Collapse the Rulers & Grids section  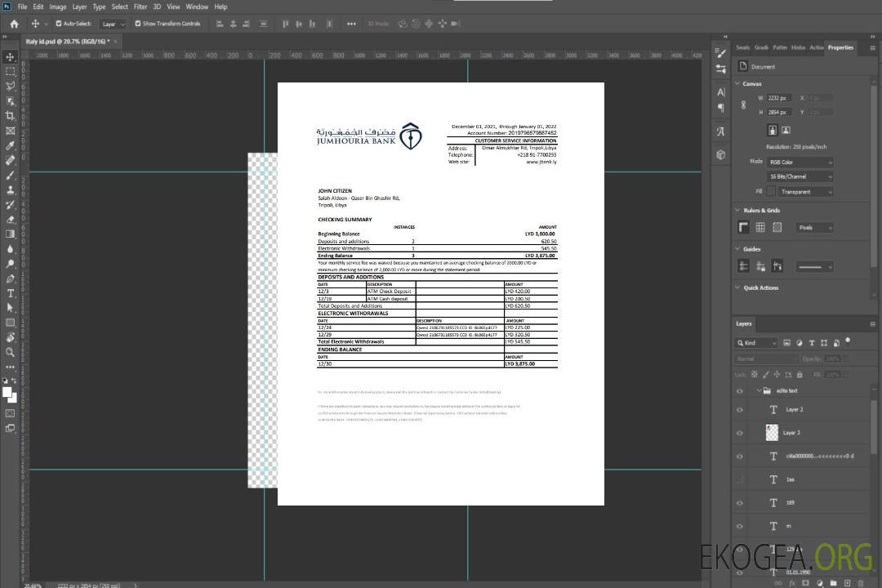738,210
